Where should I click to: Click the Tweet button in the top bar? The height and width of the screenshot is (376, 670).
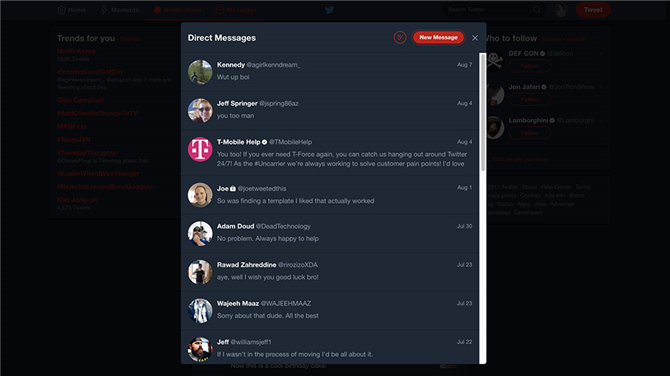[593, 10]
